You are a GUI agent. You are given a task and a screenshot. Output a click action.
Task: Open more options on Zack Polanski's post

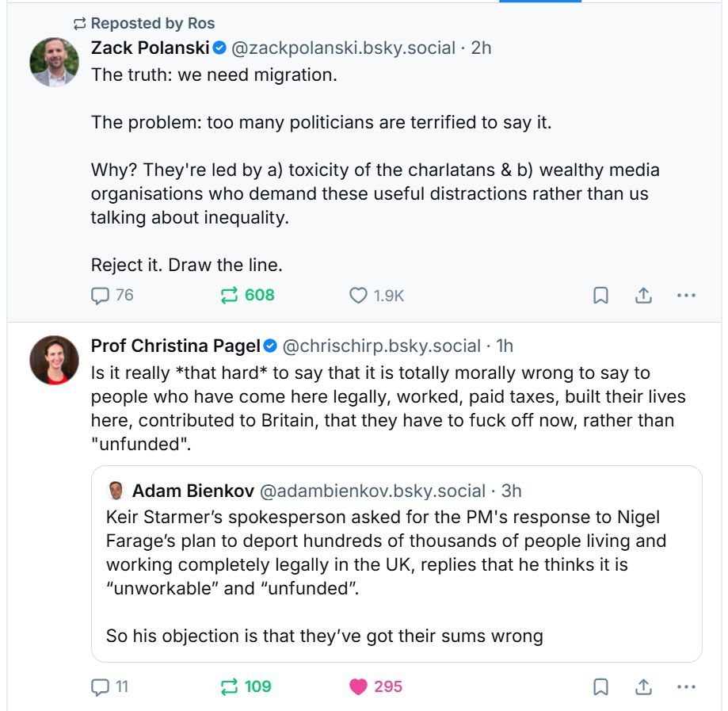click(x=686, y=296)
